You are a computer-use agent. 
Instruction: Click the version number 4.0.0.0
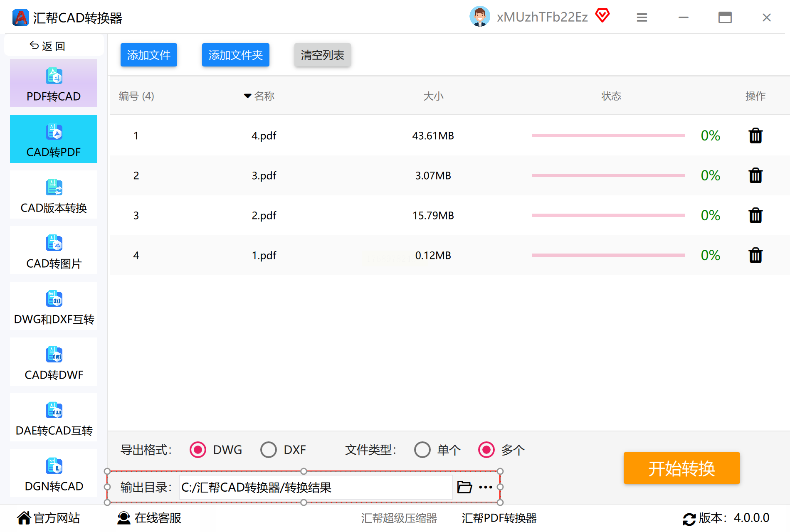[x=751, y=518]
